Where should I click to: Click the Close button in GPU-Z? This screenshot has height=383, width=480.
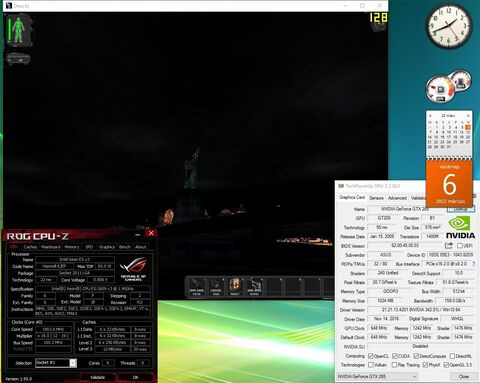click(x=464, y=376)
